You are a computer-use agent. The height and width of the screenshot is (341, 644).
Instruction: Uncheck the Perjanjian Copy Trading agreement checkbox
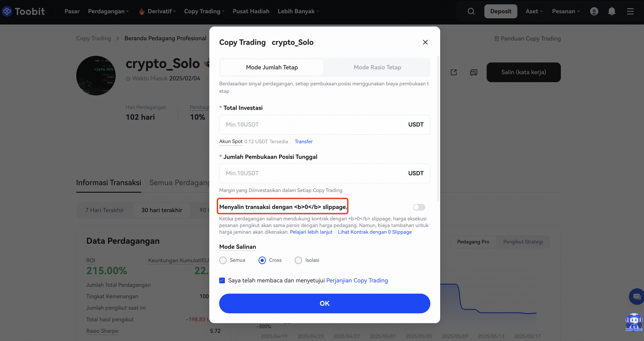click(222, 281)
